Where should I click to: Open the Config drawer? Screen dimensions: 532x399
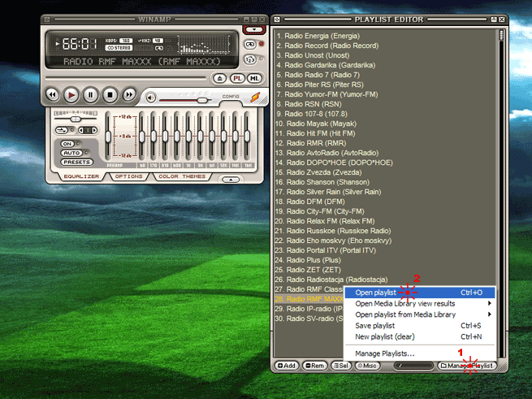[x=231, y=97]
